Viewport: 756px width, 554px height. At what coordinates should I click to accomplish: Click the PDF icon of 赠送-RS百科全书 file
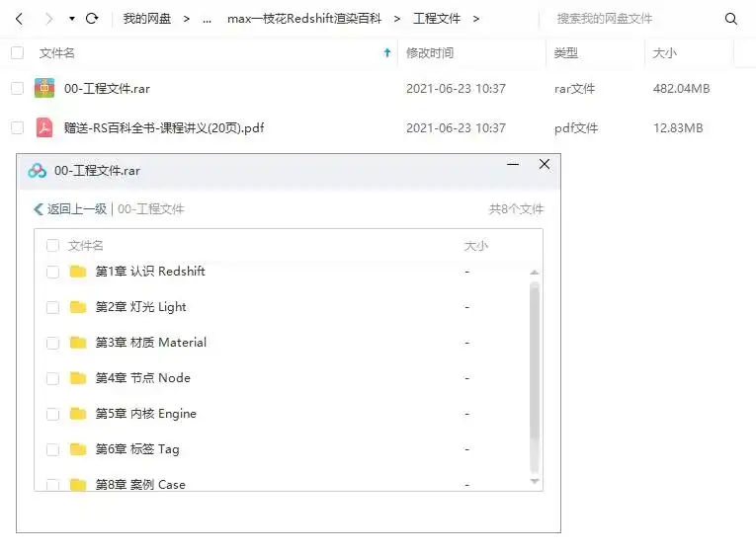pyautogui.click(x=44, y=128)
